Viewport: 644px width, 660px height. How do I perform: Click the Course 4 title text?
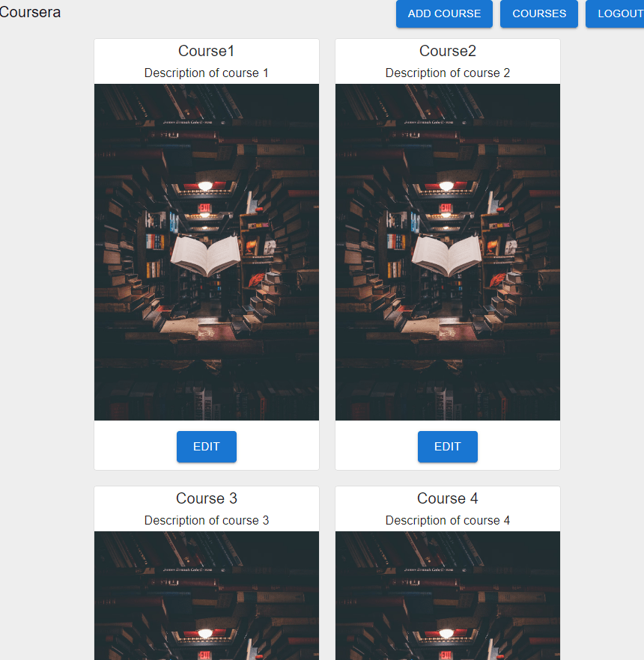(447, 498)
